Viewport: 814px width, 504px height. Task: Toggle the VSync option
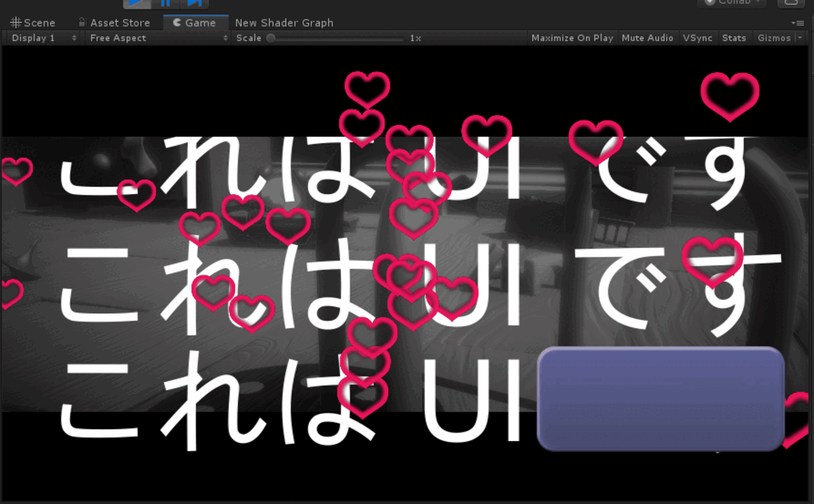point(698,38)
